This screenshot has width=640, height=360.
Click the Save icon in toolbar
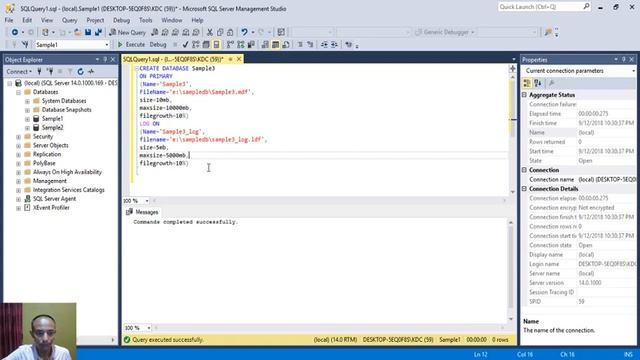[88, 32]
